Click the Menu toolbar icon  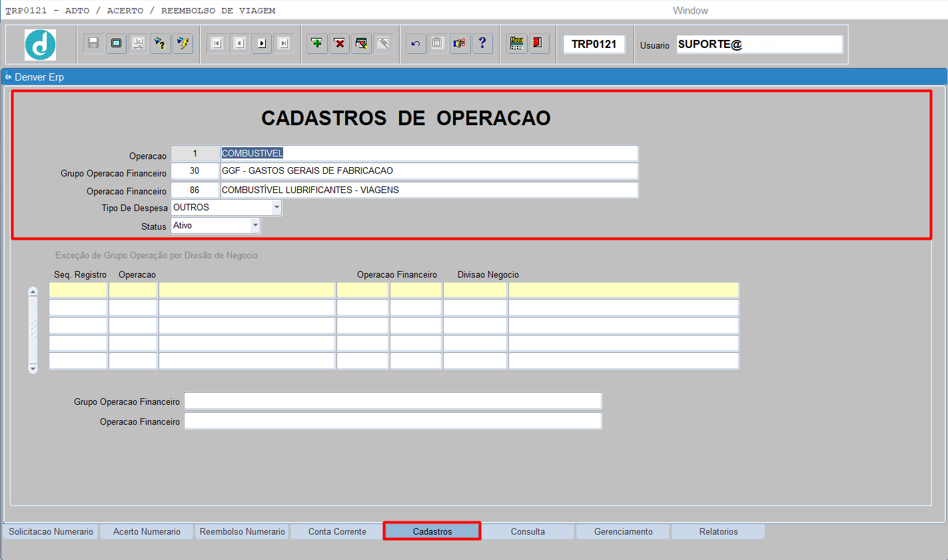click(516, 43)
